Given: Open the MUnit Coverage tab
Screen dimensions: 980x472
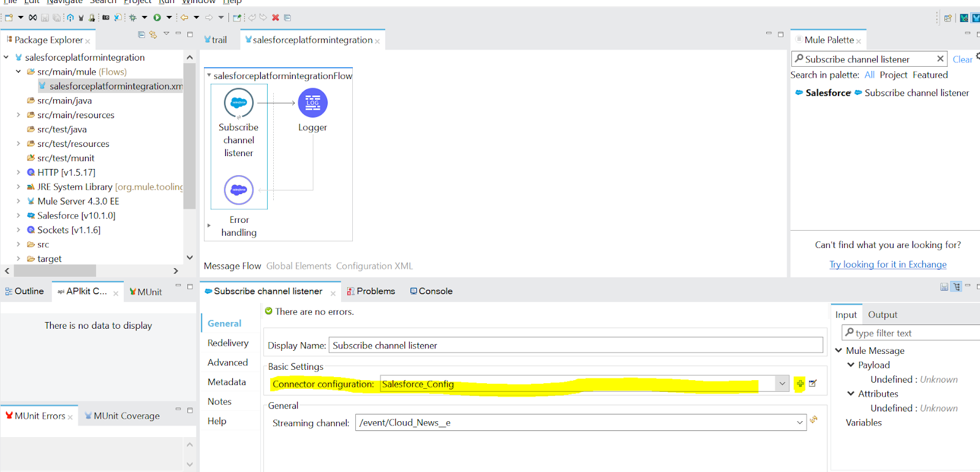Looking at the screenshot, I should tap(123, 416).
